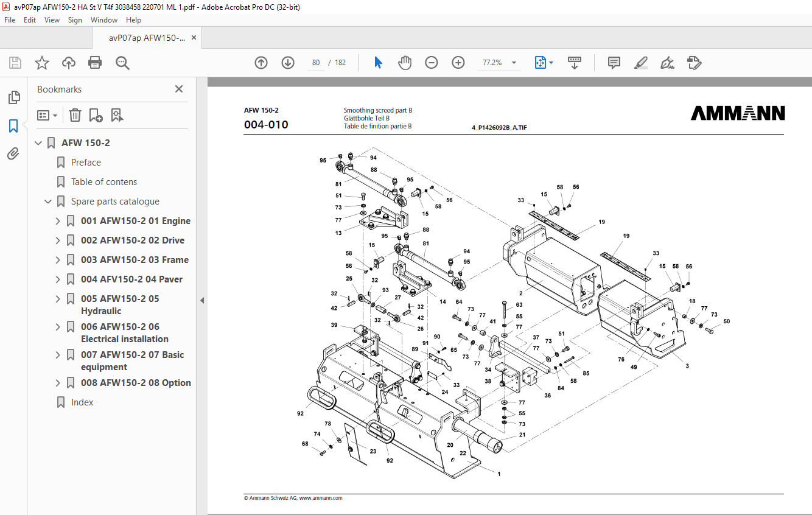Open the Edit menu
Image resolution: width=812 pixels, height=515 pixels.
[30, 20]
